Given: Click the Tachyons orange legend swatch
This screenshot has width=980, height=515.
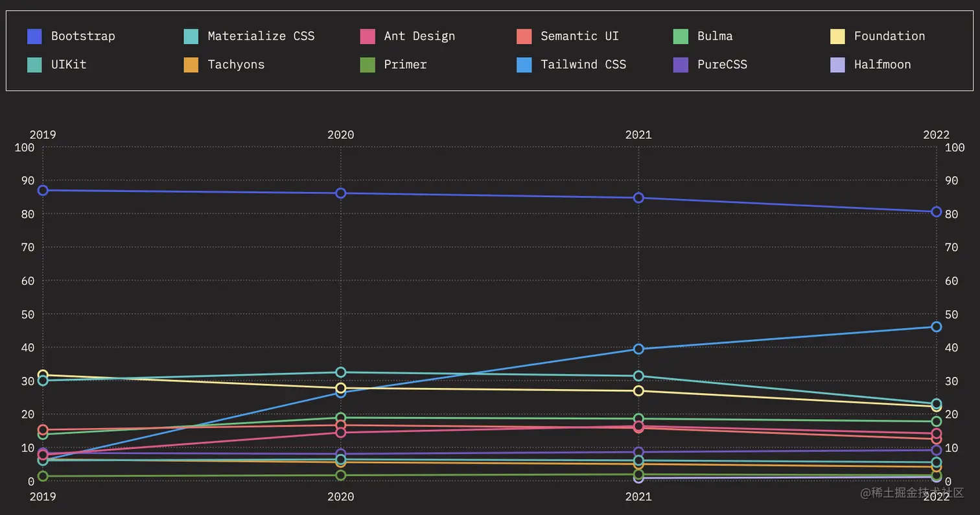Looking at the screenshot, I should (191, 65).
